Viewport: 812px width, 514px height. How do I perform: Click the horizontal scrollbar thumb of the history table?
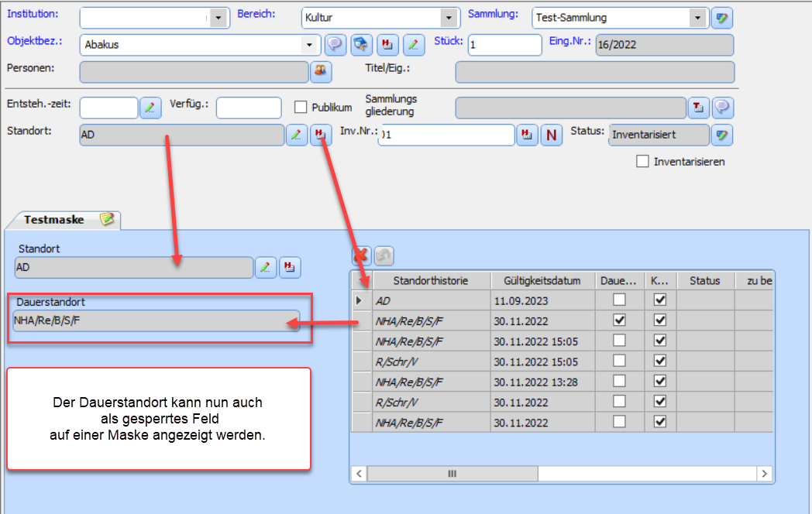(x=452, y=474)
